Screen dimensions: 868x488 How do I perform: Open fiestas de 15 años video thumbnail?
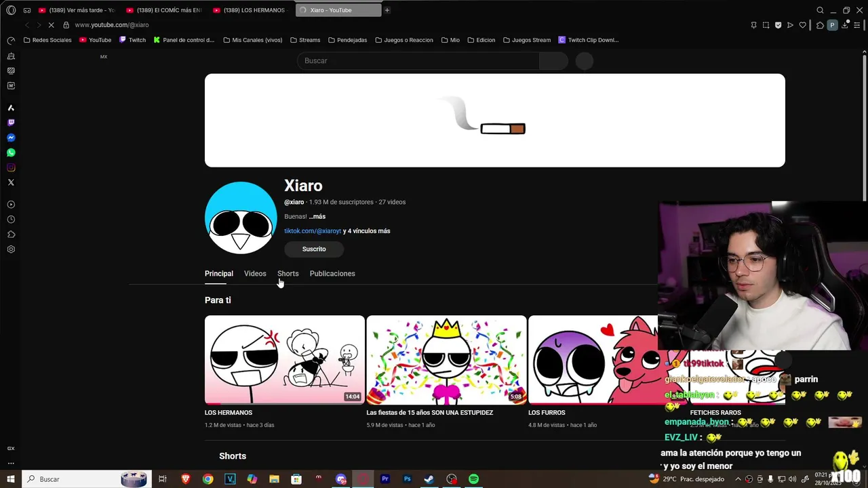pyautogui.click(x=446, y=360)
